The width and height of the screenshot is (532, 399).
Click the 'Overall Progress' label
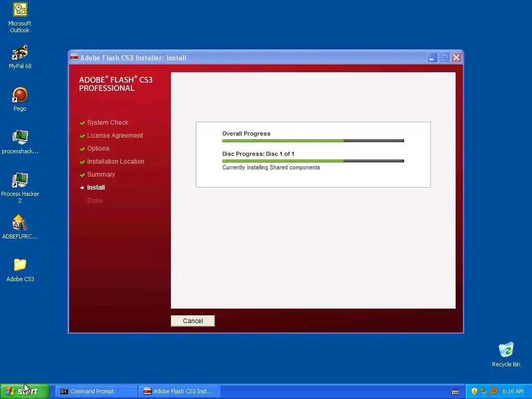[x=246, y=134]
